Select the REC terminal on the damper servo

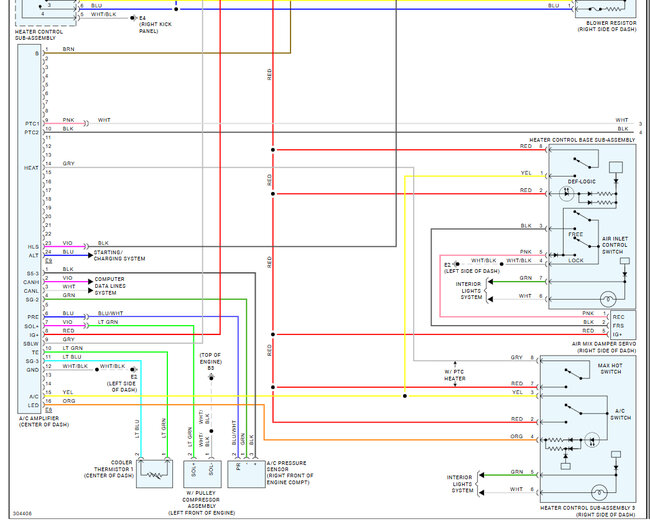(x=618, y=317)
